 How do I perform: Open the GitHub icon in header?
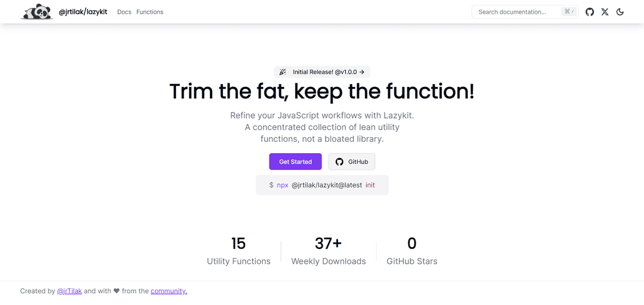589,12
